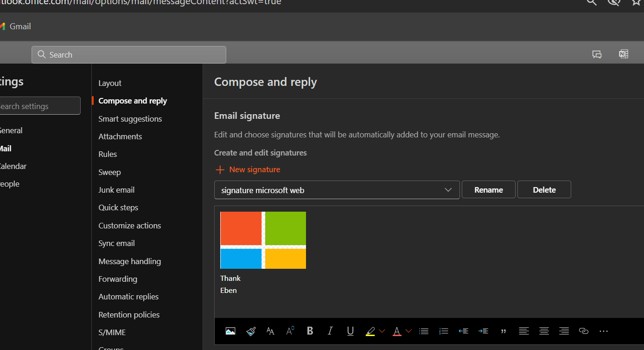Apply quote formatting

tap(504, 331)
